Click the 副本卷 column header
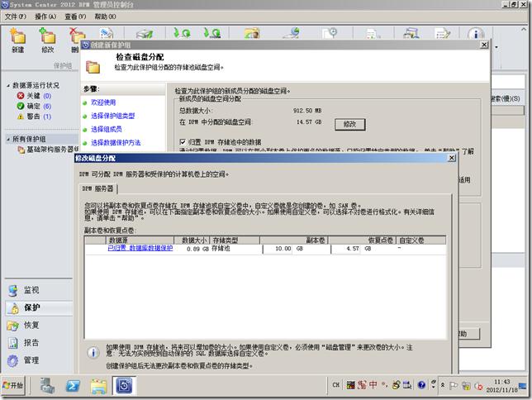 (x=294, y=240)
